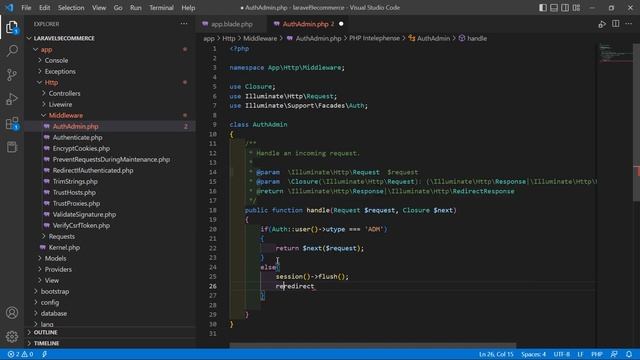Viewport: 640px width, 360px height.
Task: Split the editor to the right
Action: click(x=616, y=24)
